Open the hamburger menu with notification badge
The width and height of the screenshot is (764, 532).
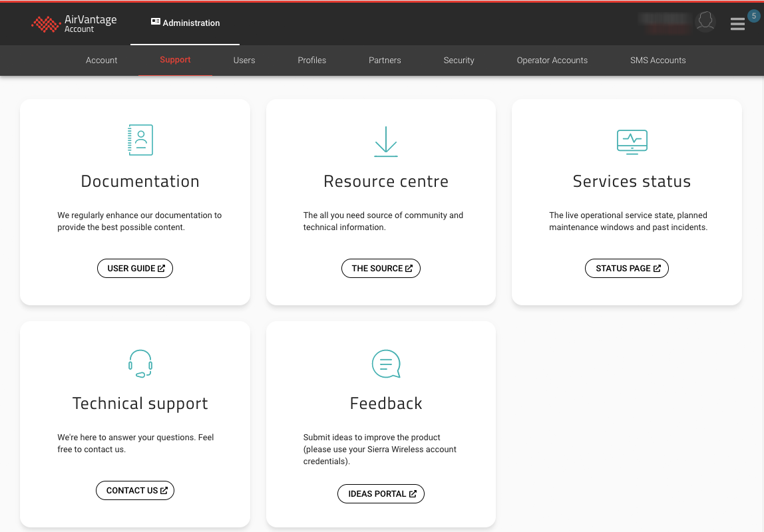[737, 24]
